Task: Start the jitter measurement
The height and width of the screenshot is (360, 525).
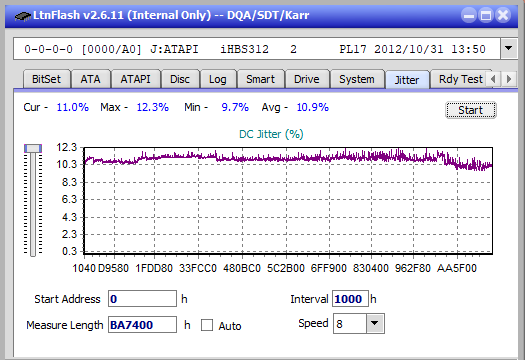Action: 470,110
